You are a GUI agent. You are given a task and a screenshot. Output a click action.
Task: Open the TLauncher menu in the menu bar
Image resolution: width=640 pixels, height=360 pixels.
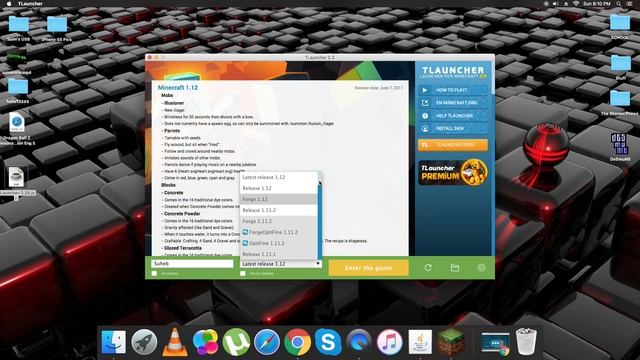30,4
